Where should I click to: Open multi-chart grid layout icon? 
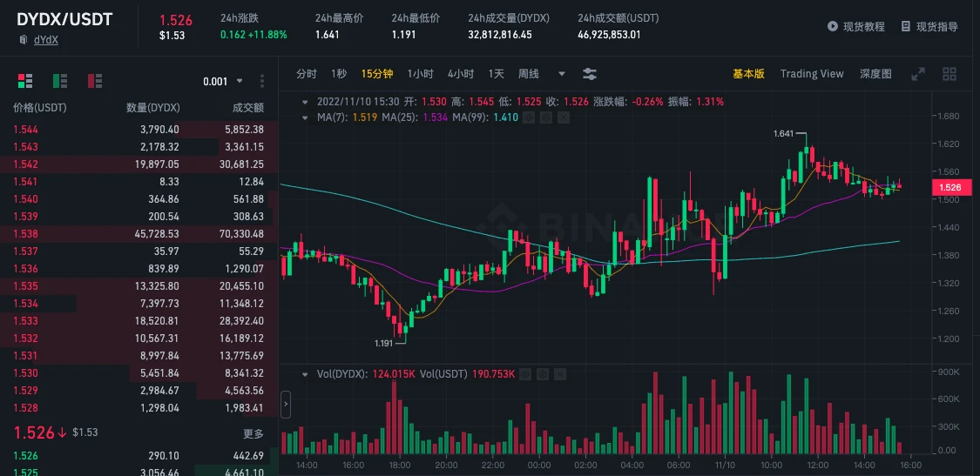click(950, 74)
